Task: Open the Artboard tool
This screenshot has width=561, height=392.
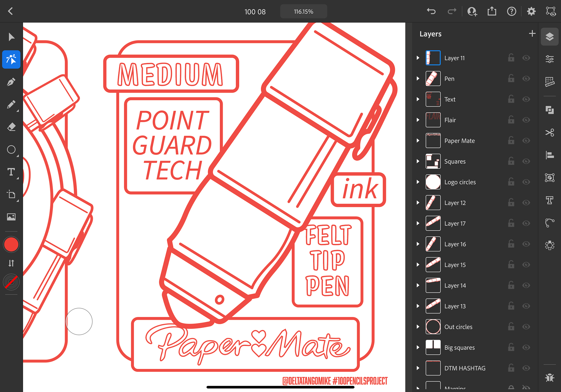Action: point(11,194)
